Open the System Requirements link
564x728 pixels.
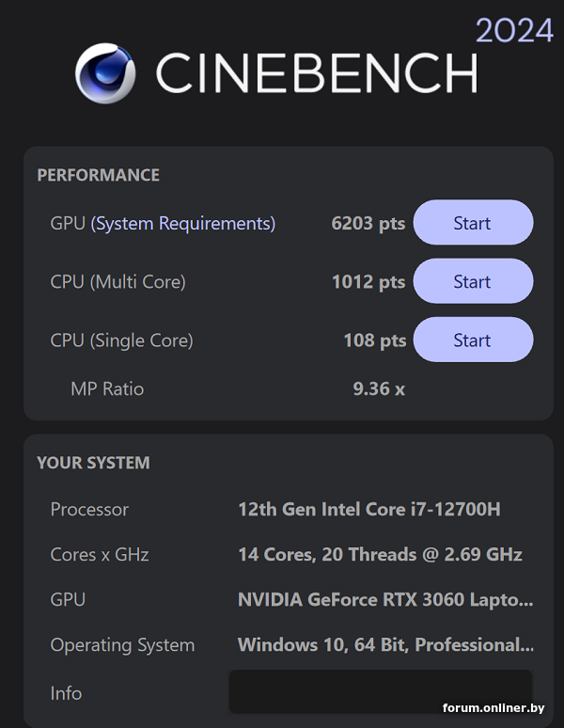(x=183, y=224)
